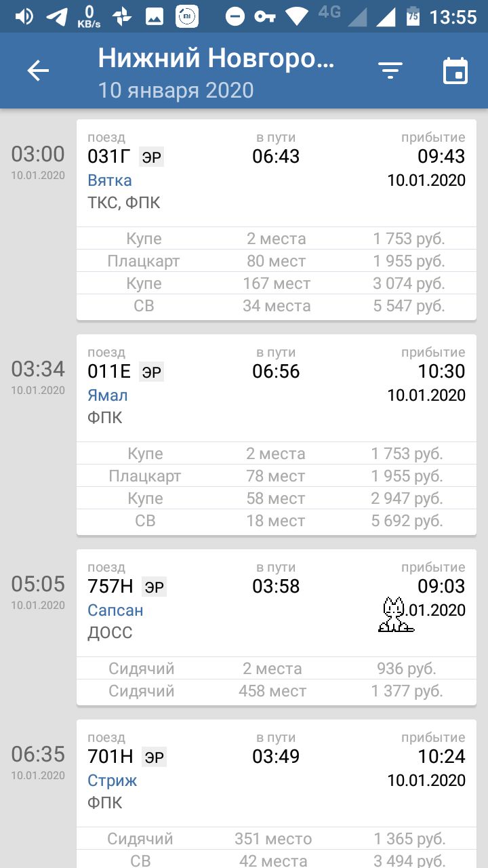The width and height of the screenshot is (488, 868).
Task: Select Плацкарт 80 мест on train 031Г
Action: coord(277,261)
